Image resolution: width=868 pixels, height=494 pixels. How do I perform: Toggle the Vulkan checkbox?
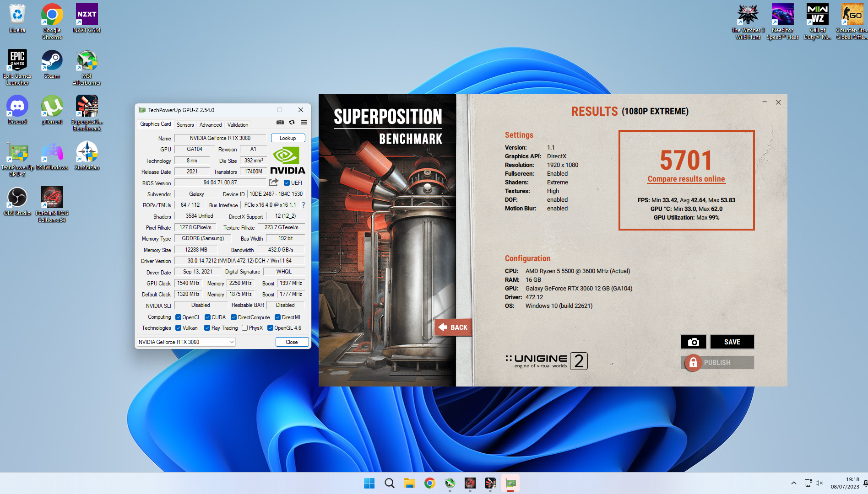point(179,328)
